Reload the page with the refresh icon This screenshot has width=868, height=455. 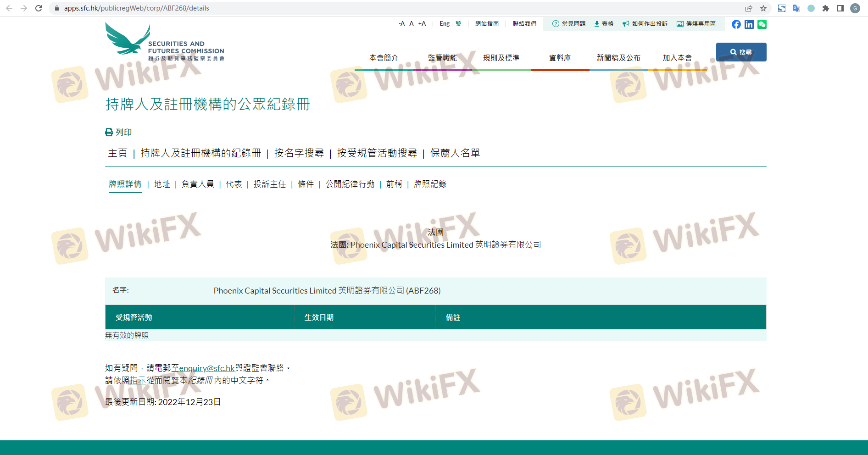[39, 8]
